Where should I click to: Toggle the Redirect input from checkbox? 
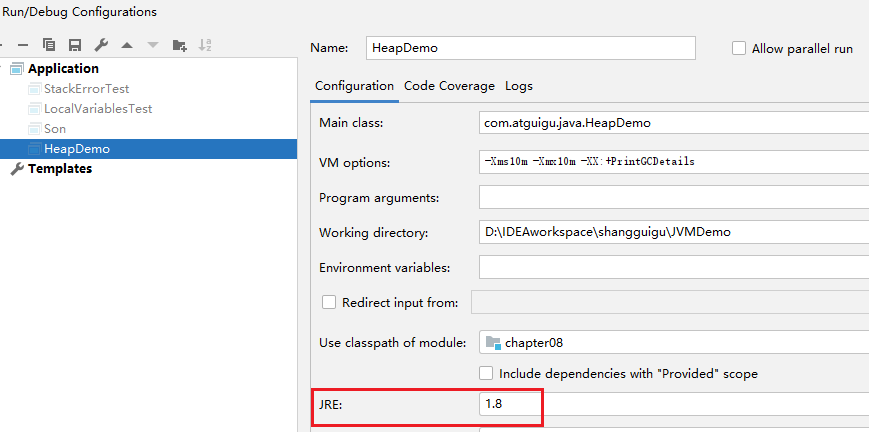tap(329, 302)
